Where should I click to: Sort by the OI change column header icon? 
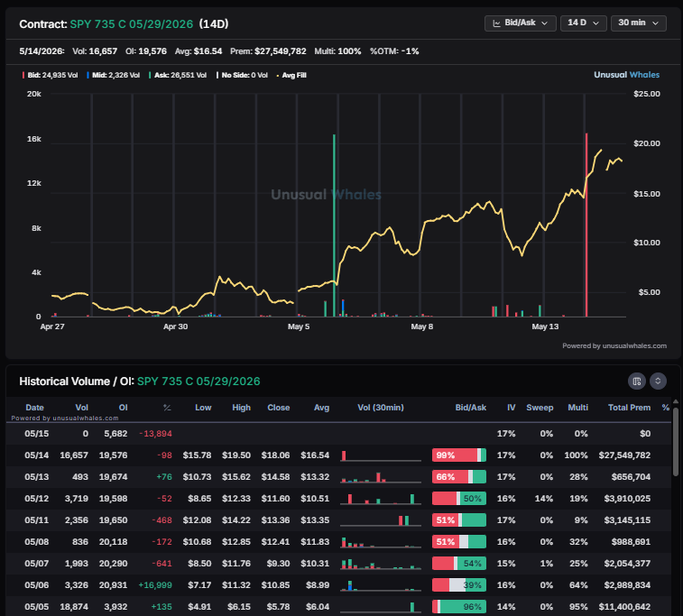pos(167,408)
